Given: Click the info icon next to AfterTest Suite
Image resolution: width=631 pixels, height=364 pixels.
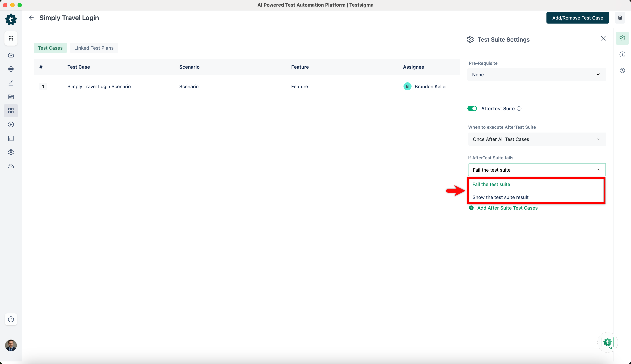Looking at the screenshot, I should click(x=519, y=108).
